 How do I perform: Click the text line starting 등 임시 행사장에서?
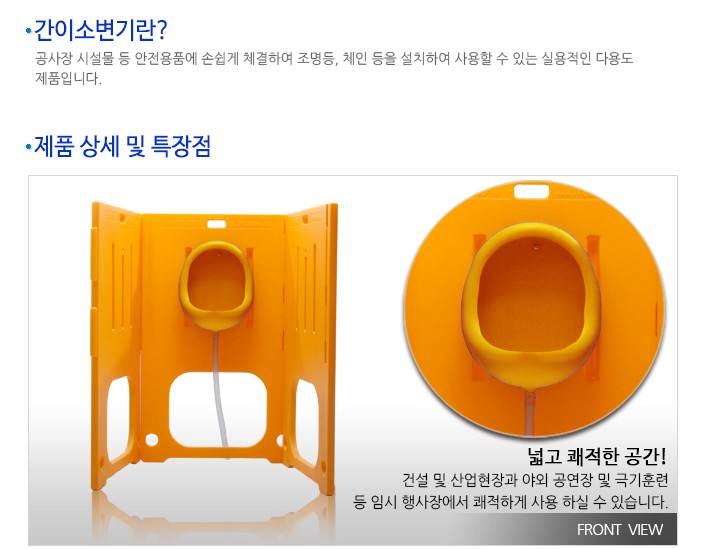point(510,502)
